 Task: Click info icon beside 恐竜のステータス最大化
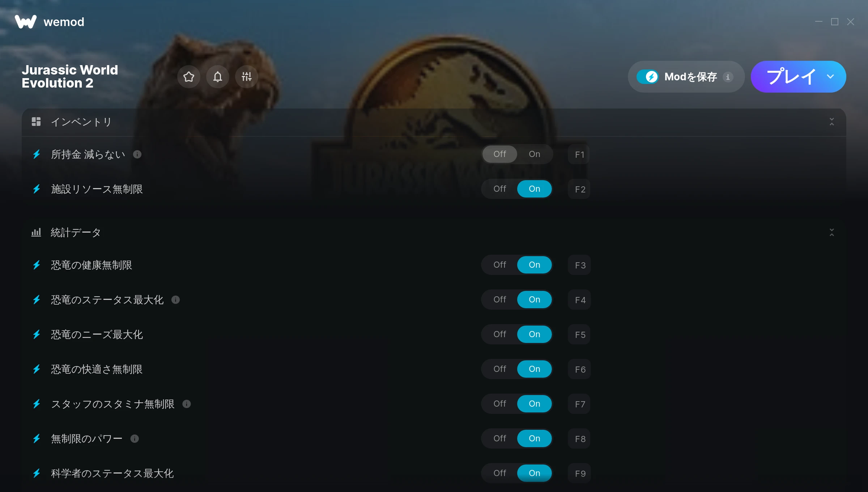(175, 300)
